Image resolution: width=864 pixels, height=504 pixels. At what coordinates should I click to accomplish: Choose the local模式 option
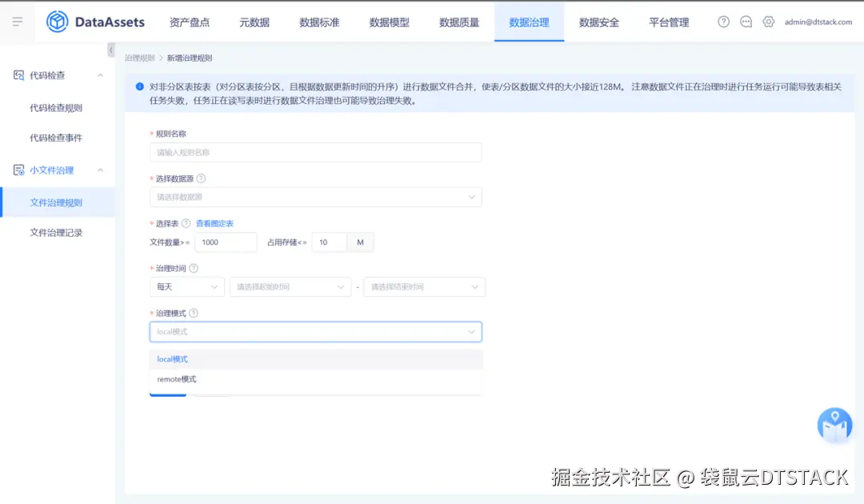[x=316, y=359]
